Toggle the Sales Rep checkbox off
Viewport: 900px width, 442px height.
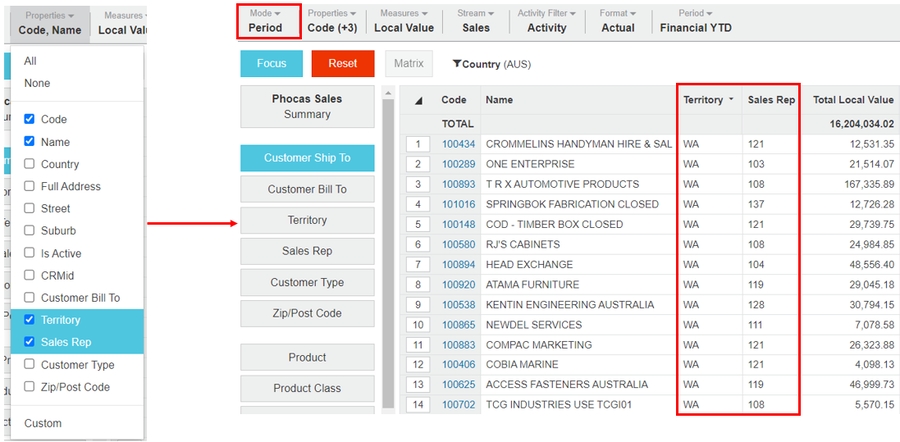click(29, 342)
